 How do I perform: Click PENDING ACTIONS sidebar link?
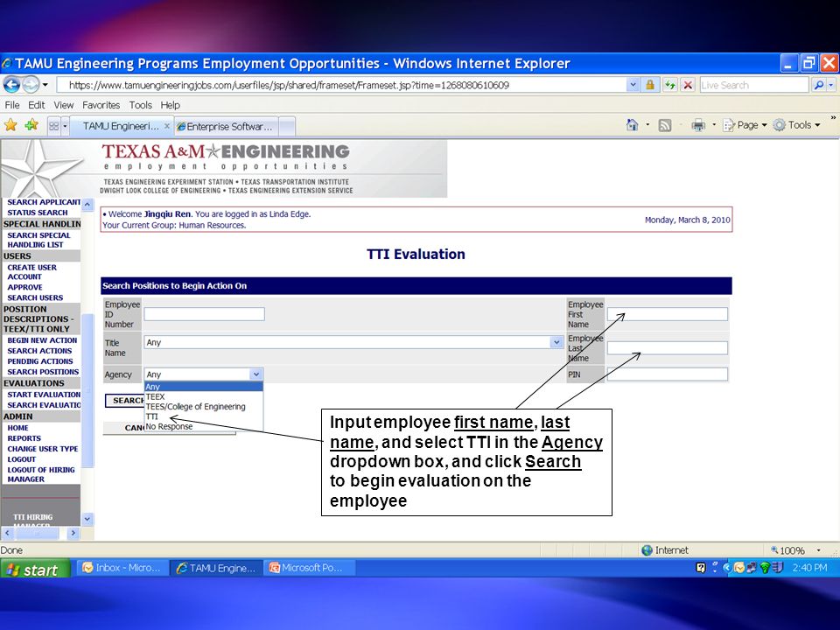(40, 361)
